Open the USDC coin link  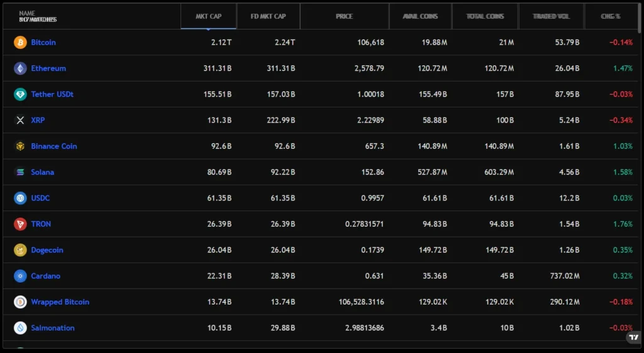click(40, 198)
